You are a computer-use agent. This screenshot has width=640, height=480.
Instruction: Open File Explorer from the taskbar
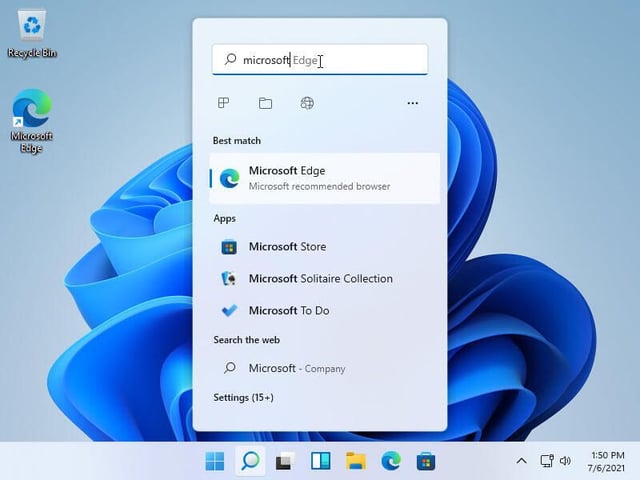pyautogui.click(x=356, y=461)
